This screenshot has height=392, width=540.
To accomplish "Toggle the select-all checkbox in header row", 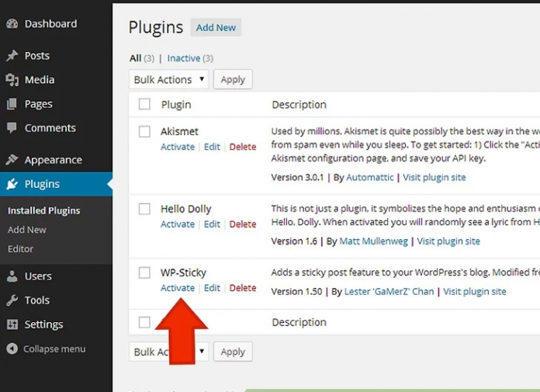I will pyautogui.click(x=144, y=104).
